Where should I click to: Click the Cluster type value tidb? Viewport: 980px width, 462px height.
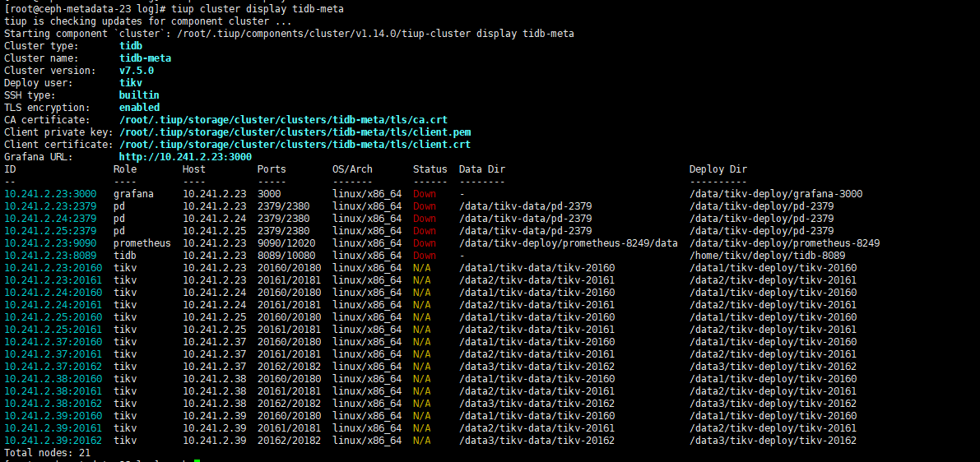(131, 45)
